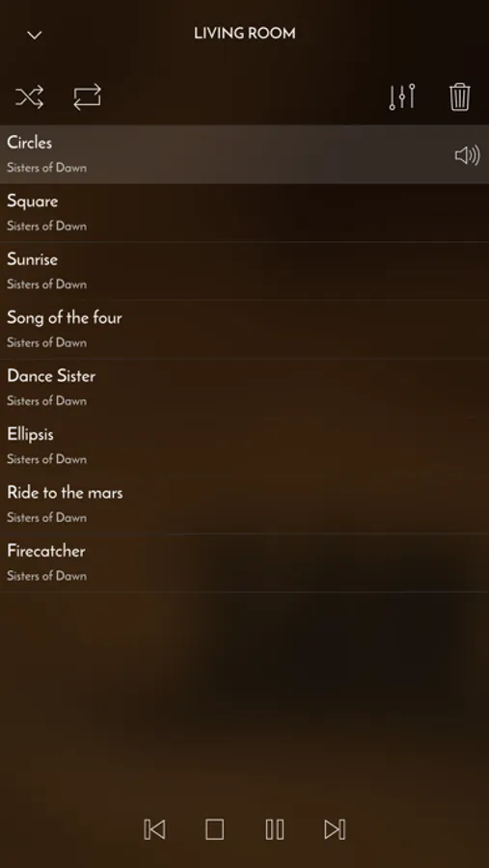Select the LIVING ROOM title
The image size is (489, 868).
[x=245, y=33]
